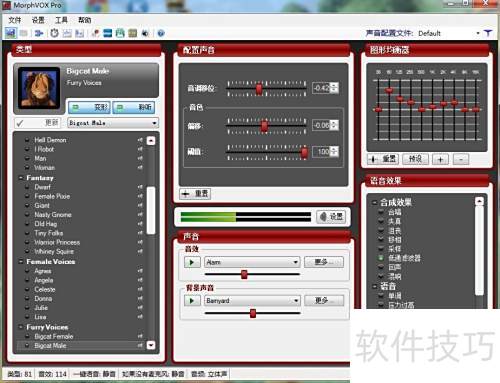Click the equalizer 预设 preset button
This screenshot has width=500, height=383.
415,159
